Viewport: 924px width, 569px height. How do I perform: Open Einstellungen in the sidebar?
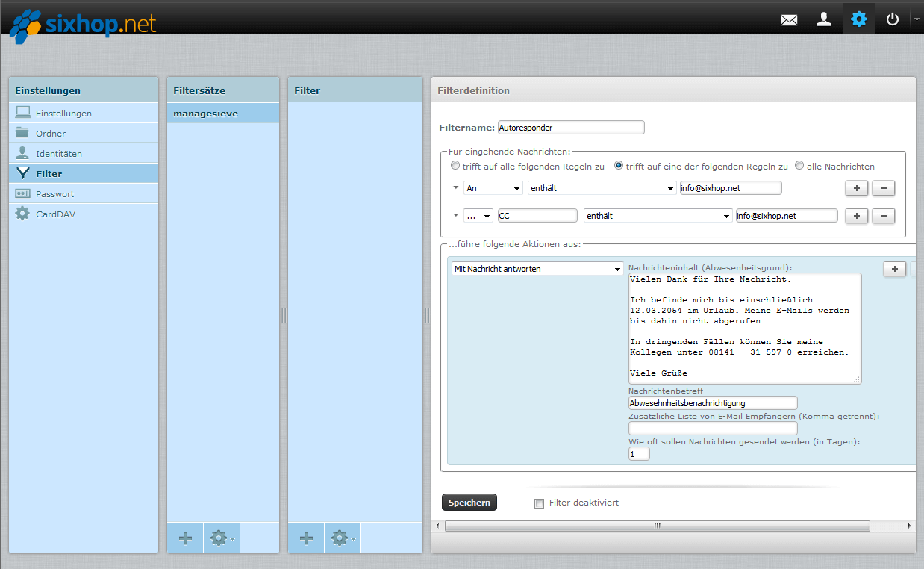coord(84,114)
